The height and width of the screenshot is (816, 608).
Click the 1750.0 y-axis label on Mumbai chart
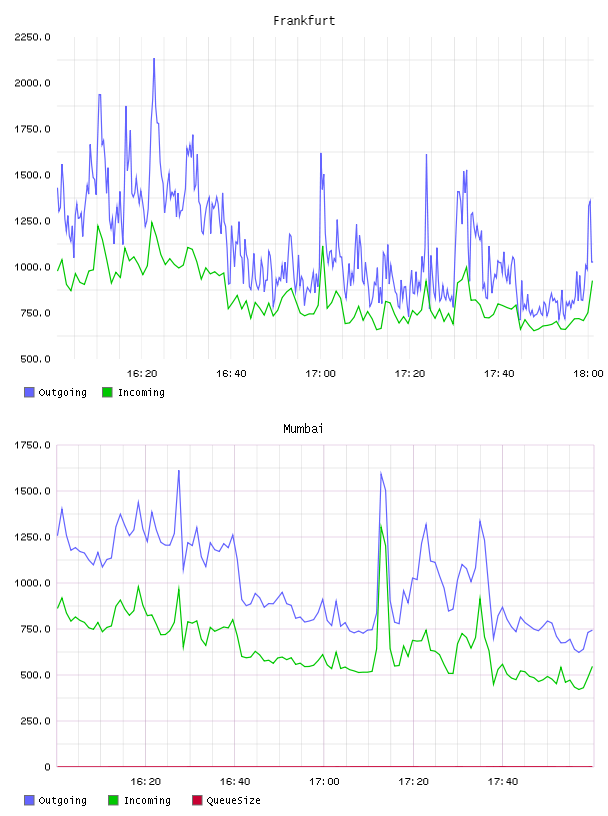pyautogui.click(x=32, y=445)
